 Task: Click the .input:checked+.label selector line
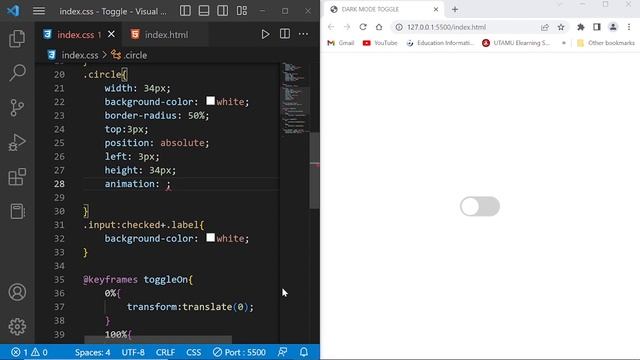[143, 225]
